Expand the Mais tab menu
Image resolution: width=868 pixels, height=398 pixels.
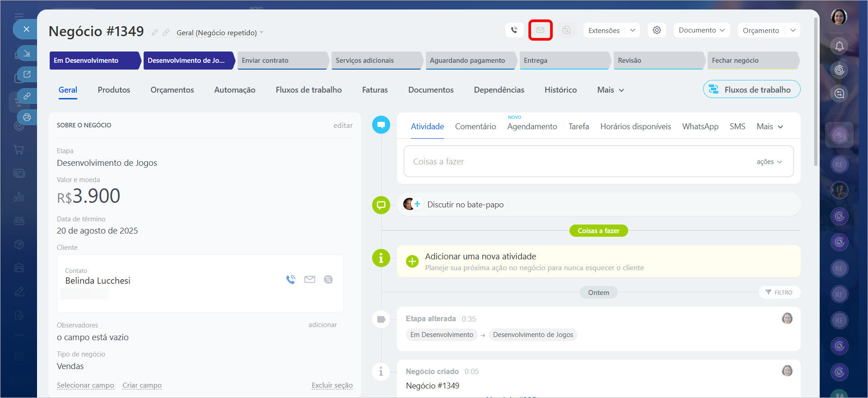click(610, 90)
